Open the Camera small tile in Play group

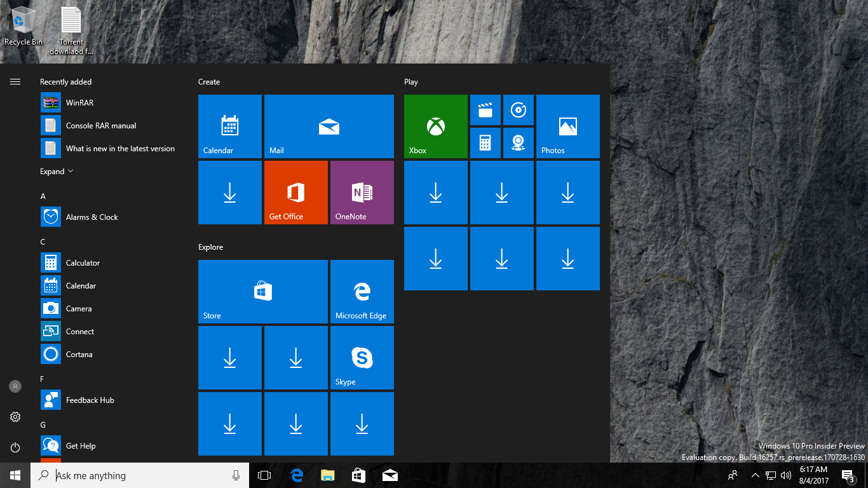[519, 143]
